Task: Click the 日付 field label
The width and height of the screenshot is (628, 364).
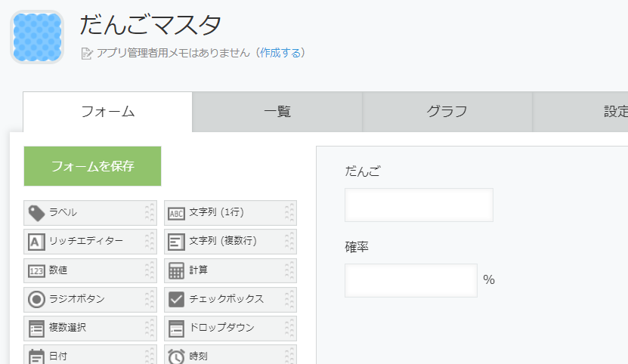Action: click(58, 356)
